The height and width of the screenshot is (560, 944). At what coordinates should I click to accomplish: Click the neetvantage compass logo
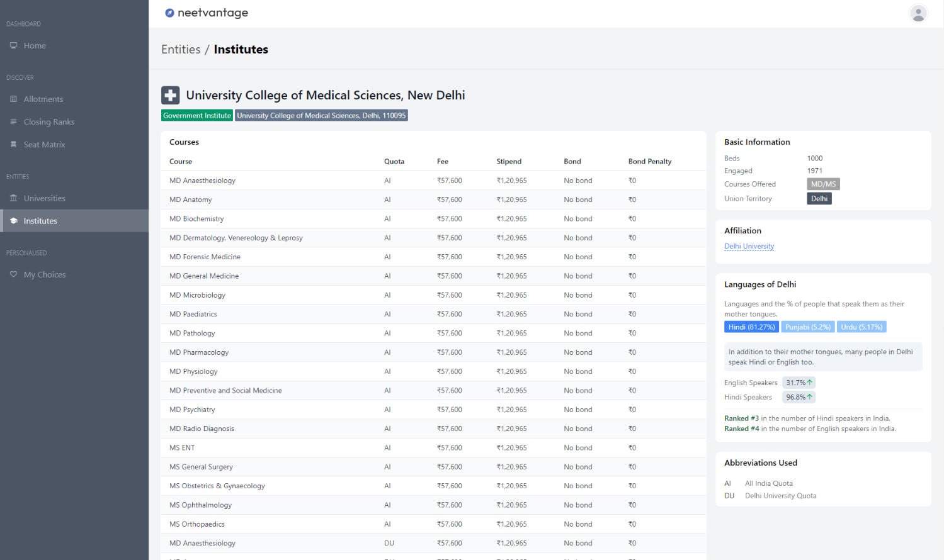169,13
